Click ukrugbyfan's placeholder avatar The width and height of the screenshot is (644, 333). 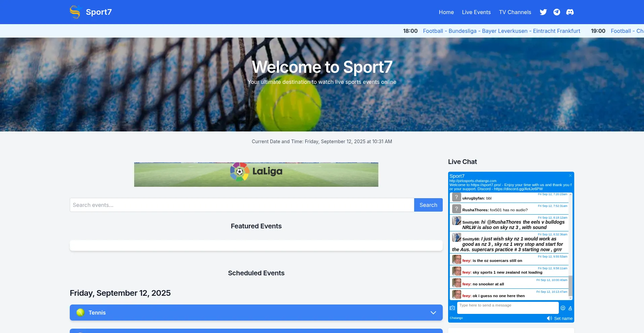tap(457, 197)
